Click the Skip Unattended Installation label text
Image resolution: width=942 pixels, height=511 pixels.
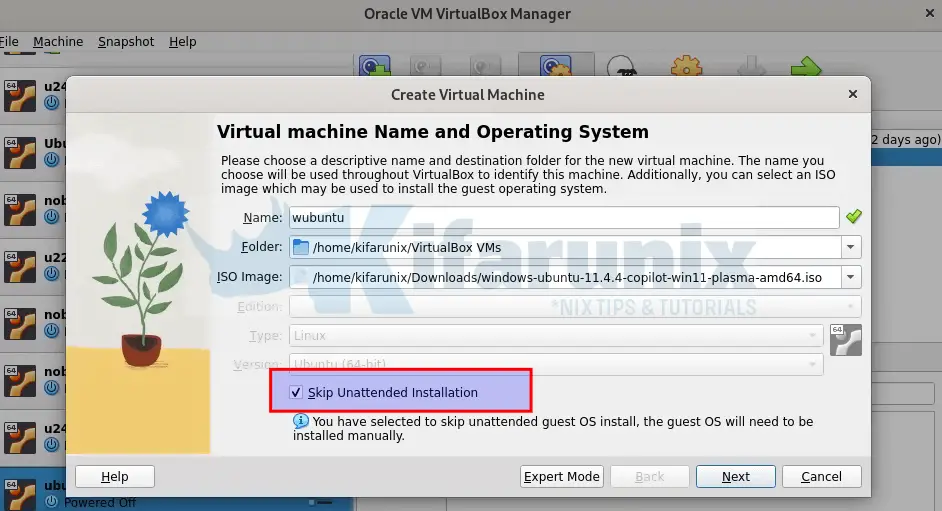392,392
